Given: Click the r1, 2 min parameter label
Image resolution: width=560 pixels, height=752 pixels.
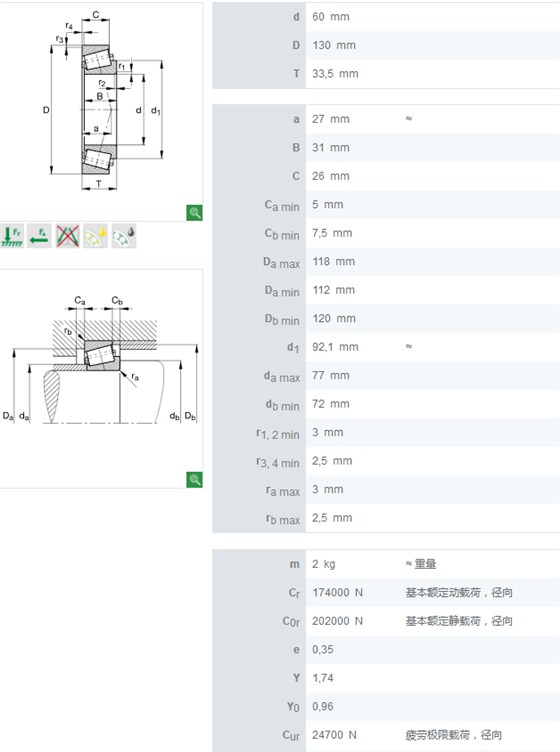Looking at the screenshot, I should 278,434.
